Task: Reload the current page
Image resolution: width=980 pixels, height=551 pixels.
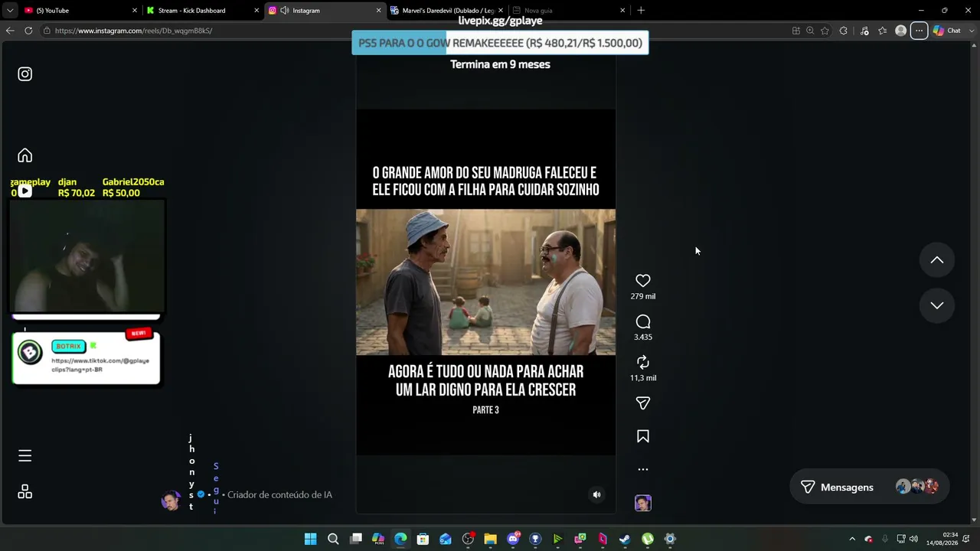Action: click(x=28, y=31)
